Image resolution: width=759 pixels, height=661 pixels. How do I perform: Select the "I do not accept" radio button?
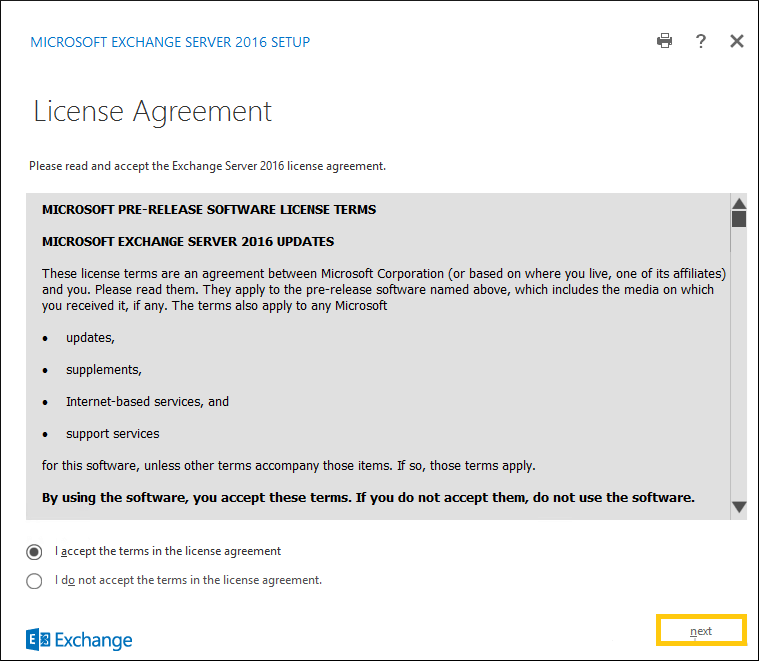click(34, 581)
